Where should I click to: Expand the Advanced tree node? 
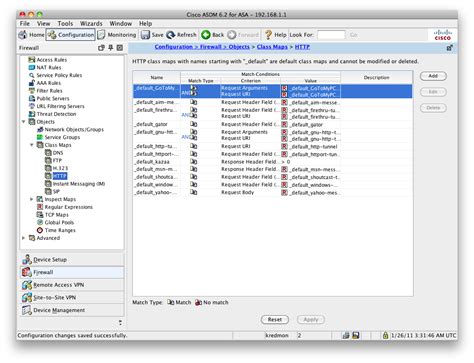24,238
